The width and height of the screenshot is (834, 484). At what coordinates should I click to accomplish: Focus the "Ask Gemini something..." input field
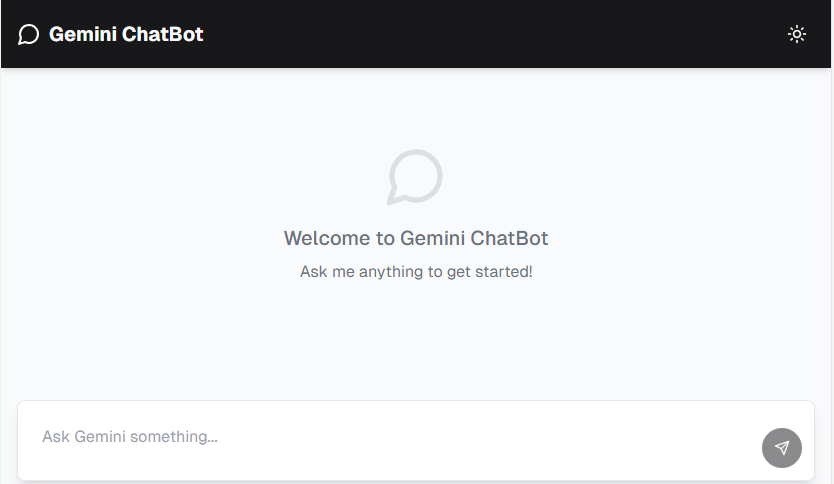pos(390,437)
